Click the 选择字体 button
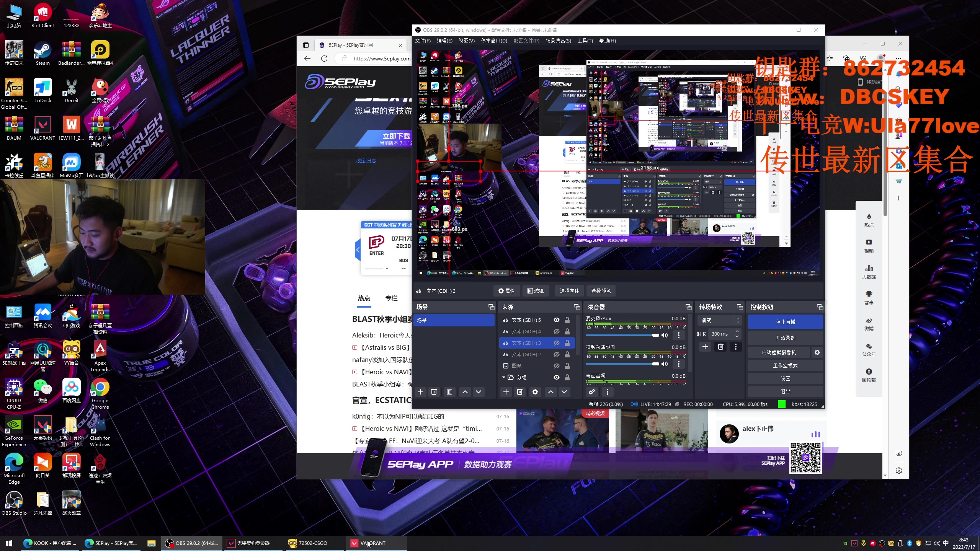This screenshot has width=980, height=551. pyautogui.click(x=569, y=291)
